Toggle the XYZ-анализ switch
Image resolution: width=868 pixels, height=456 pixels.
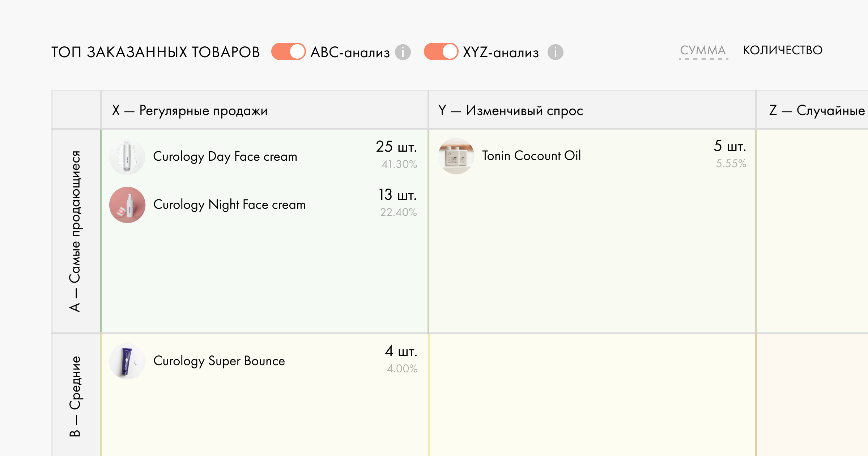[x=441, y=51]
